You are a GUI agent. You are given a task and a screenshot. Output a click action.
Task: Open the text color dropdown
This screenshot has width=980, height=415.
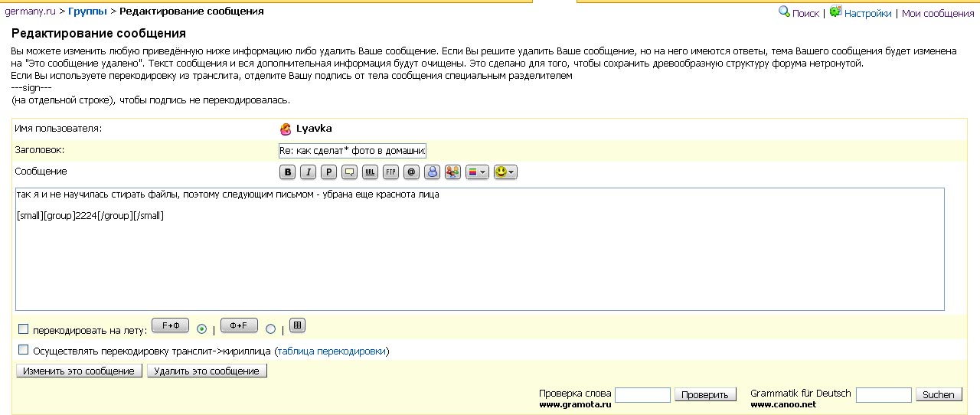tap(478, 172)
